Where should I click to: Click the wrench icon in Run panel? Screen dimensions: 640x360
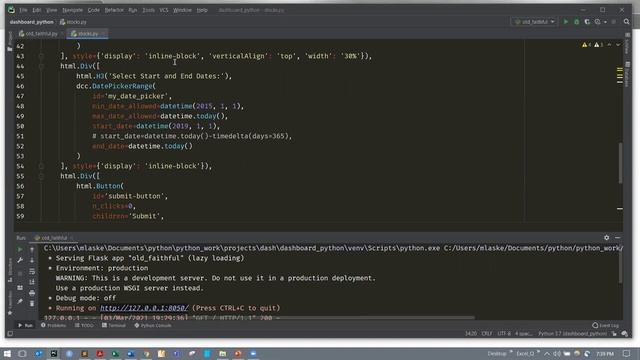coord(20,260)
